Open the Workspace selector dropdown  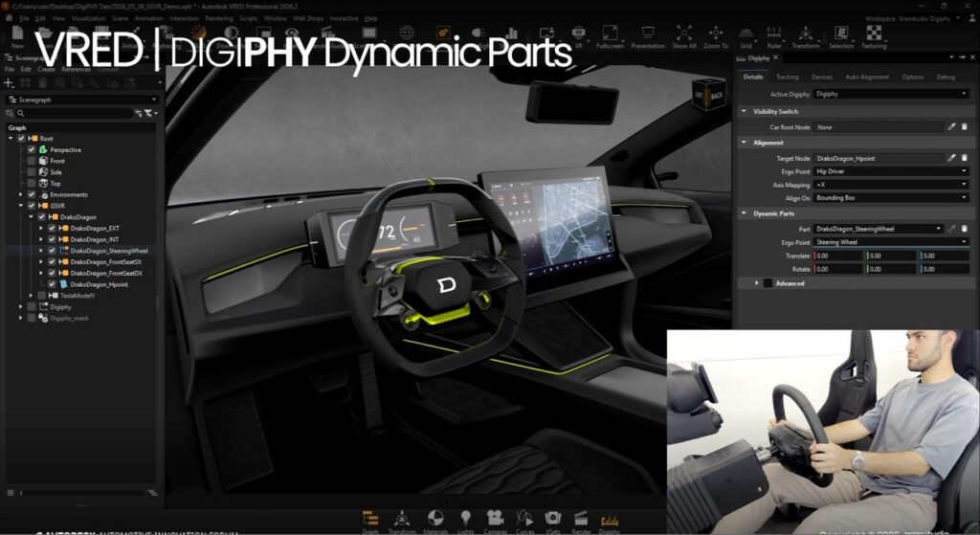point(912,19)
